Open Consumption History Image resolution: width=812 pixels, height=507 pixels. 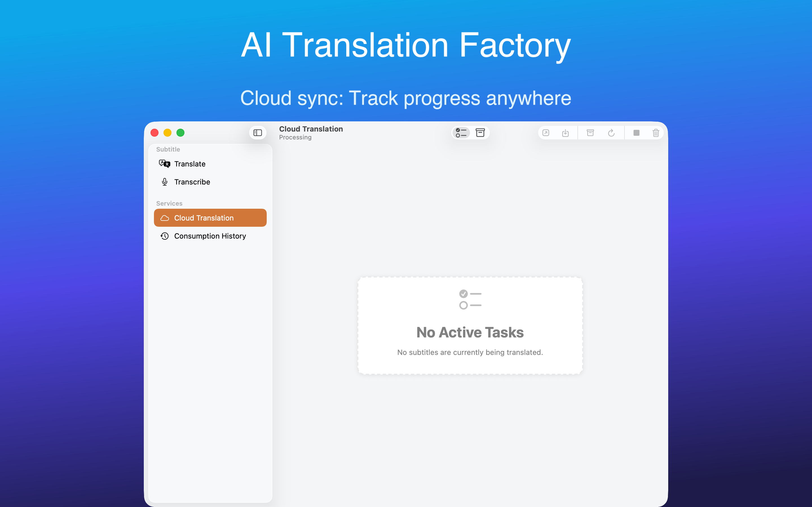(210, 236)
